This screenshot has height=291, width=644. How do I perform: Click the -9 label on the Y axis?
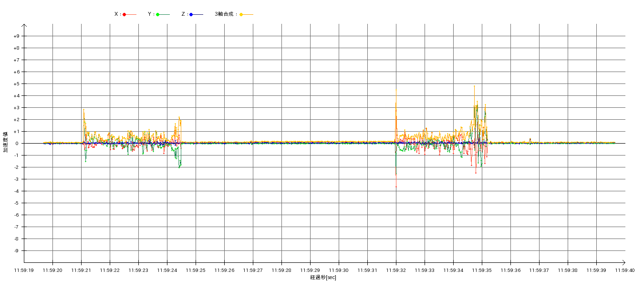click(16, 251)
